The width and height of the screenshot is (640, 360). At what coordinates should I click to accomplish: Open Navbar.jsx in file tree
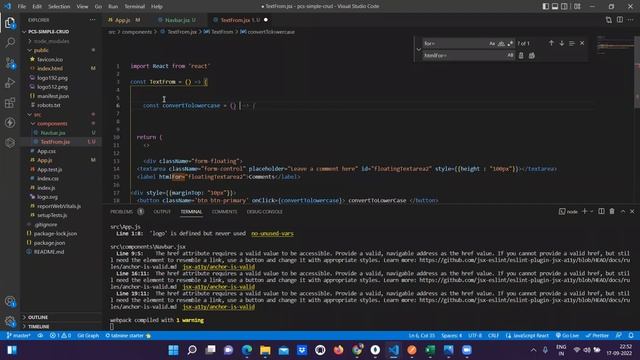53,133
